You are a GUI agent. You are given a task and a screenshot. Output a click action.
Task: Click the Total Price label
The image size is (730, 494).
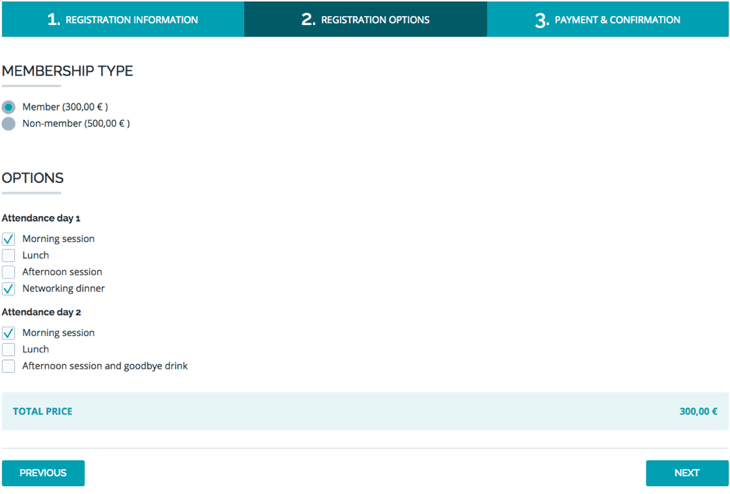click(42, 411)
